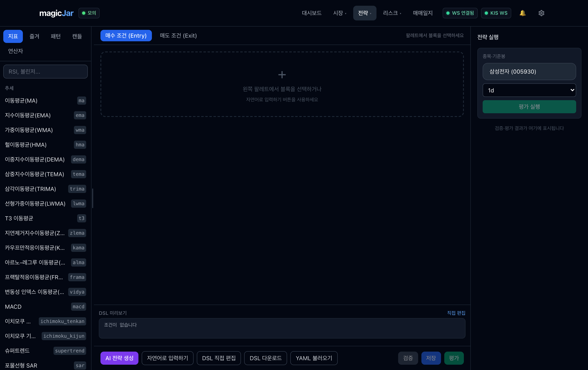
Task: Open the notification bell
Action: pos(522,13)
